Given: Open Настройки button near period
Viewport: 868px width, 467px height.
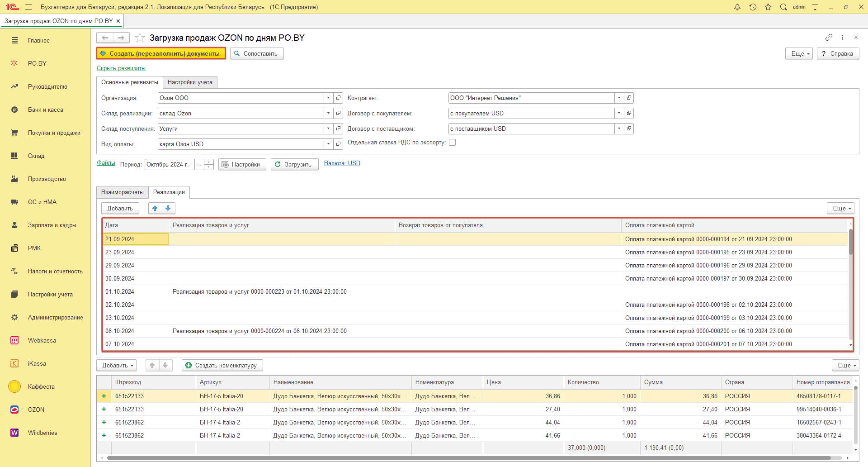Looking at the screenshot, I should (242, 164).
